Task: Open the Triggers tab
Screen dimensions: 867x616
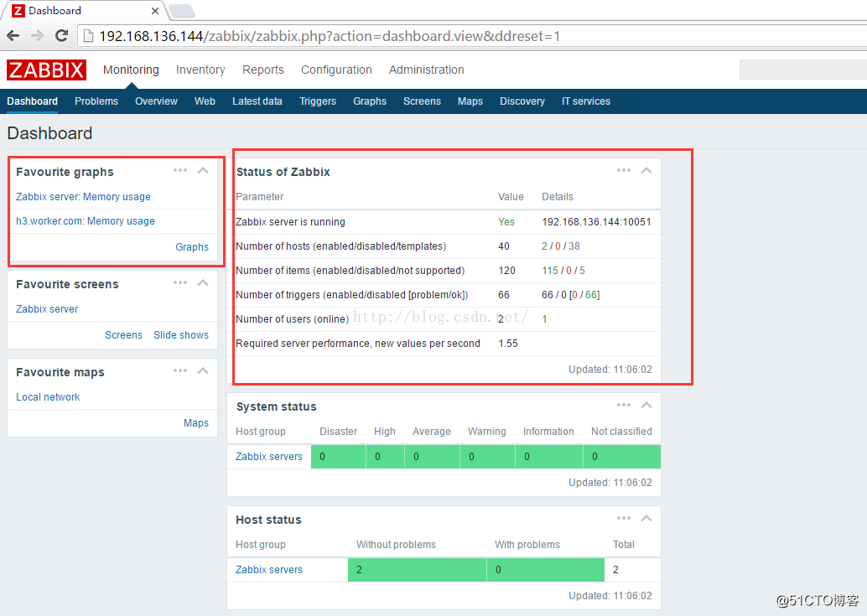Action: click(318, 101)
